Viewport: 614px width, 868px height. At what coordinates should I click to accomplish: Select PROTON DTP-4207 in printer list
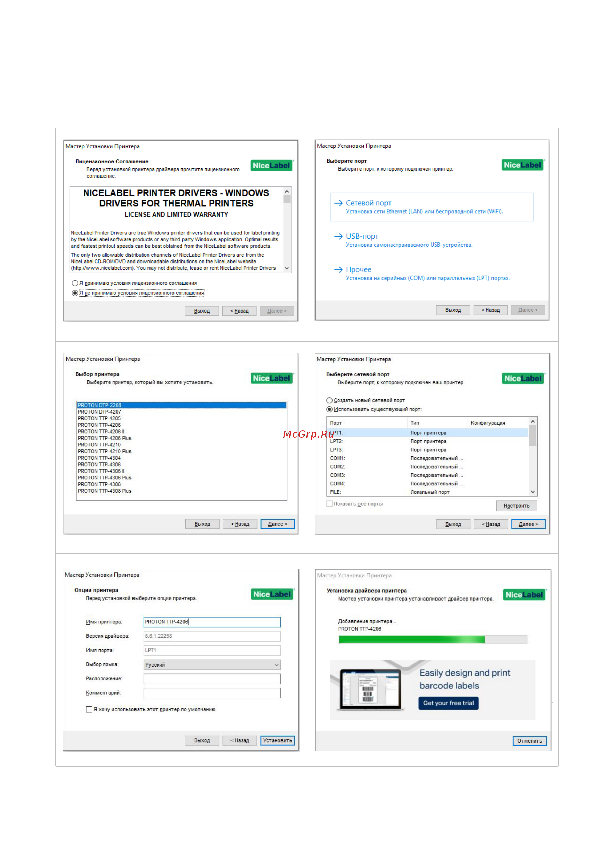coord(181,412)
